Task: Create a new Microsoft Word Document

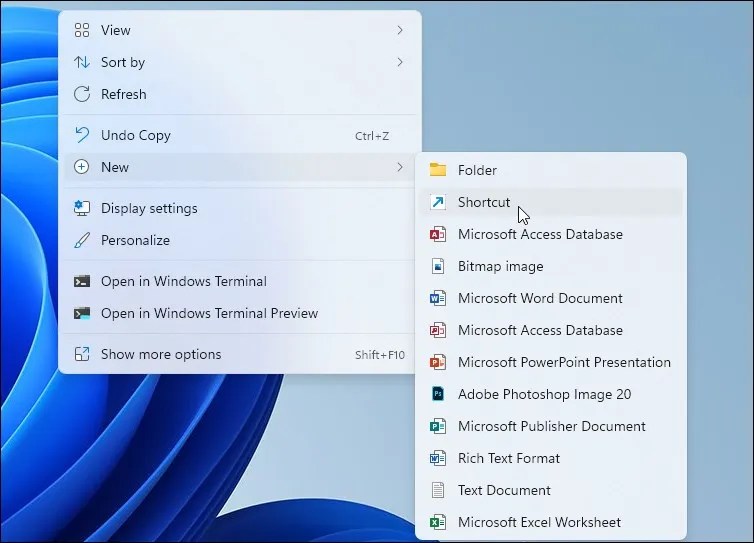Action: tap(551, 298)
